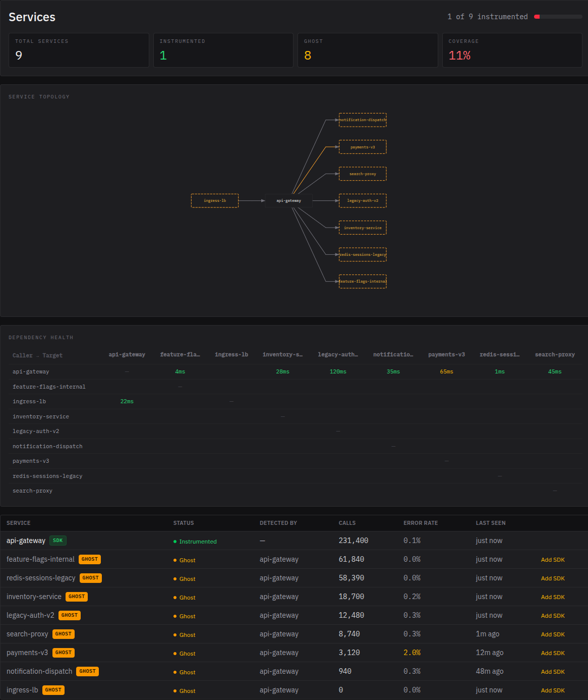Add SDK to feature-flags-internal service
This screenshot has height=700, width=588.
553,560
